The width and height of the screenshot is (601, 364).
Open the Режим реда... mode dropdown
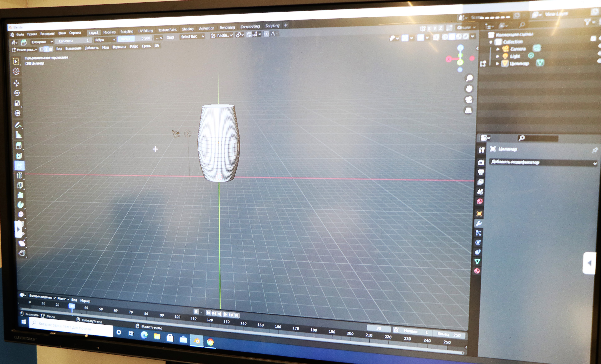[x=25, y=50]
